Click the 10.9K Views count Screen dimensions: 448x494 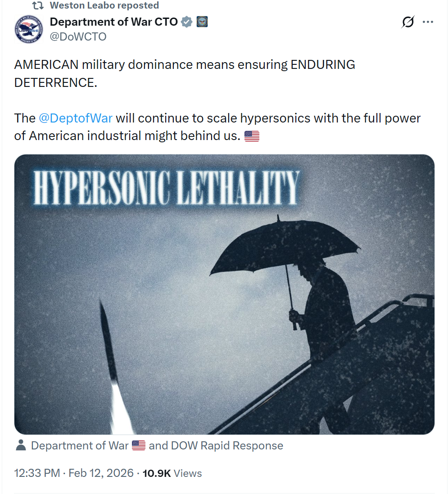[172, 473]
